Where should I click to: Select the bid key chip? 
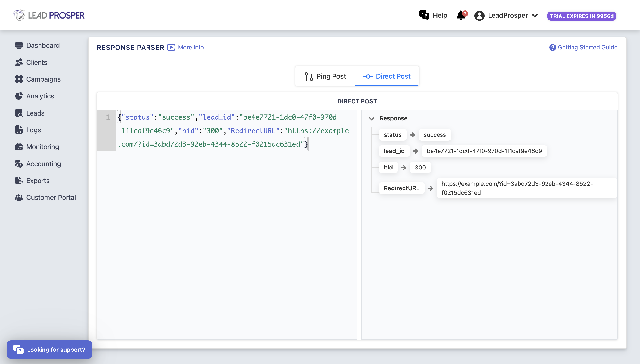point(388,168)
